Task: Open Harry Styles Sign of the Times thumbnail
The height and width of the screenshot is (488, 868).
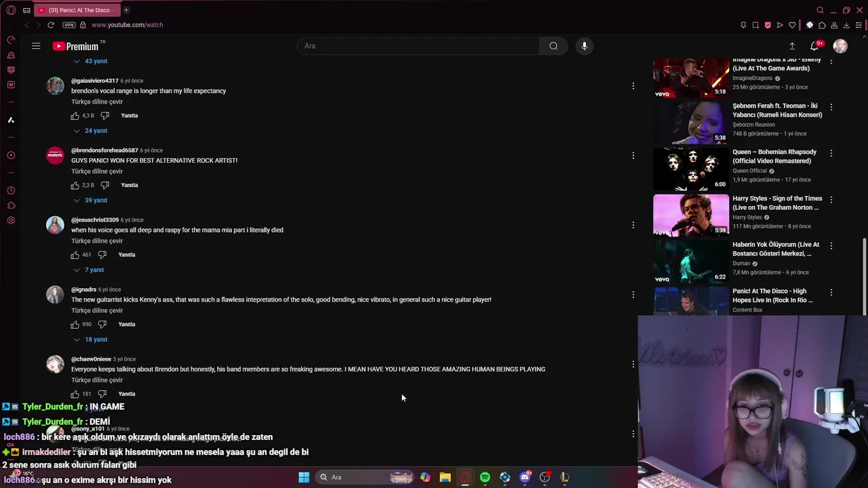Action: 691,215
